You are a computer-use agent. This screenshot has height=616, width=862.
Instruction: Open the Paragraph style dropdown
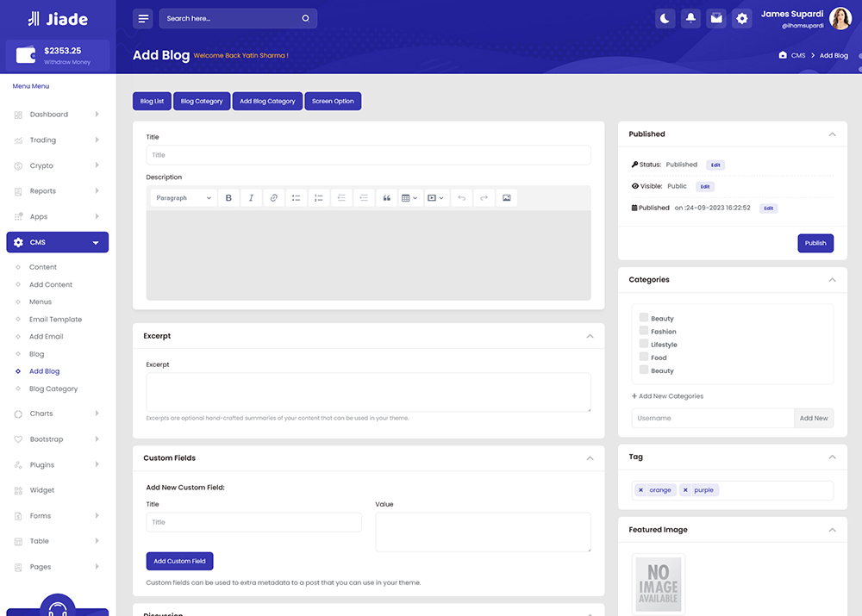tap(184, 198)
